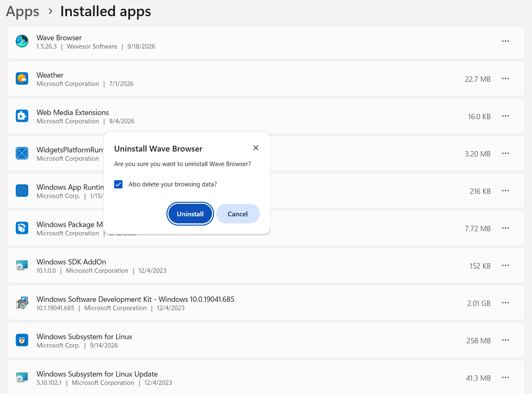Click the Wavesor Software publisher text
Viewport: 532px width, 394px height.
92,46
